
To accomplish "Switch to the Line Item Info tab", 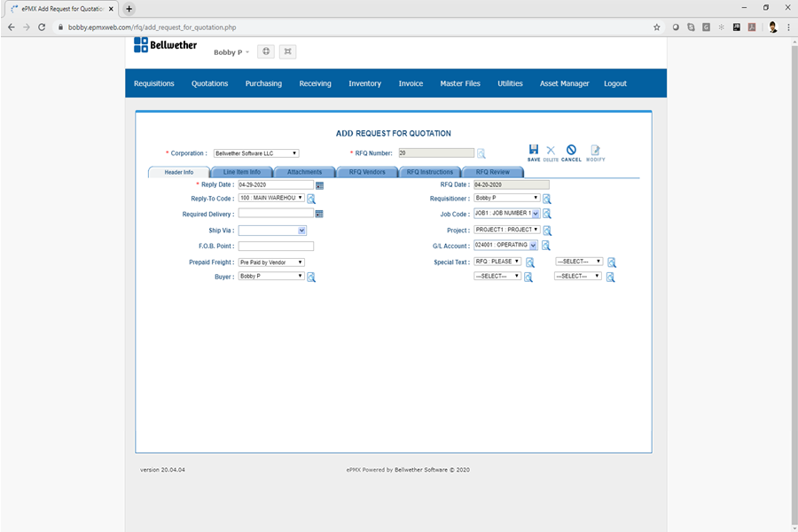I will coord(241,172).
